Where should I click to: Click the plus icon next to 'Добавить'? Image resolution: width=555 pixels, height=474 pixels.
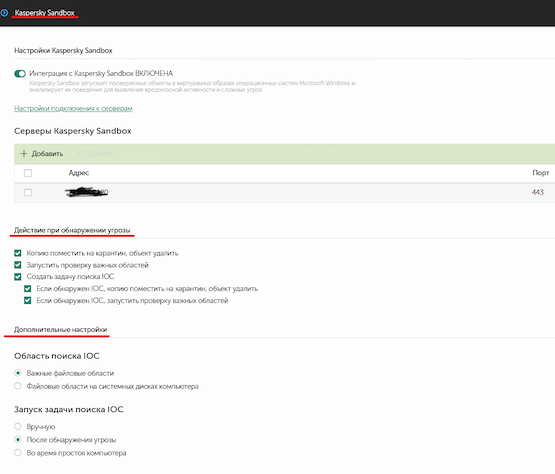click(24, 154)
